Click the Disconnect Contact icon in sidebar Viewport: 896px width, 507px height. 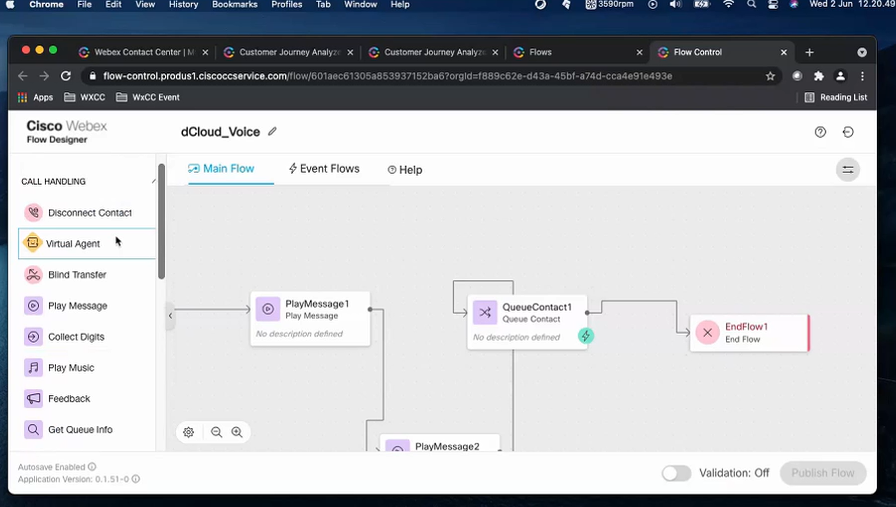click(33, 213)
